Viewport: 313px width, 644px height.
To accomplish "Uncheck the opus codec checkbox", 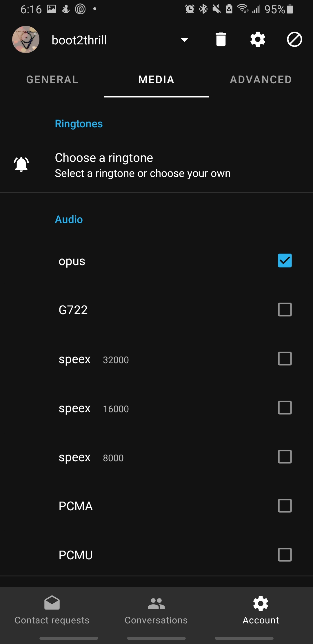I will tap(285, 261).
